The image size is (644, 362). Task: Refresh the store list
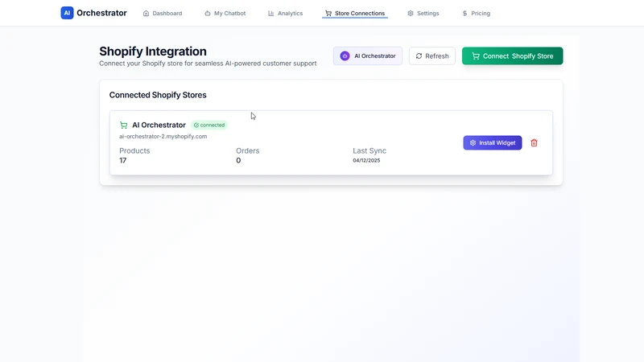point(432,56)
